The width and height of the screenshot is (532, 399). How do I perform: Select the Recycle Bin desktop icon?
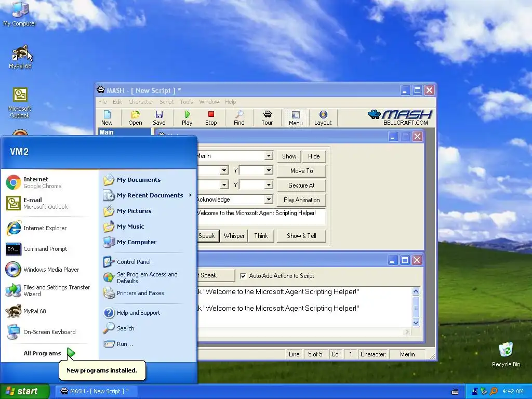pos(506,355)
